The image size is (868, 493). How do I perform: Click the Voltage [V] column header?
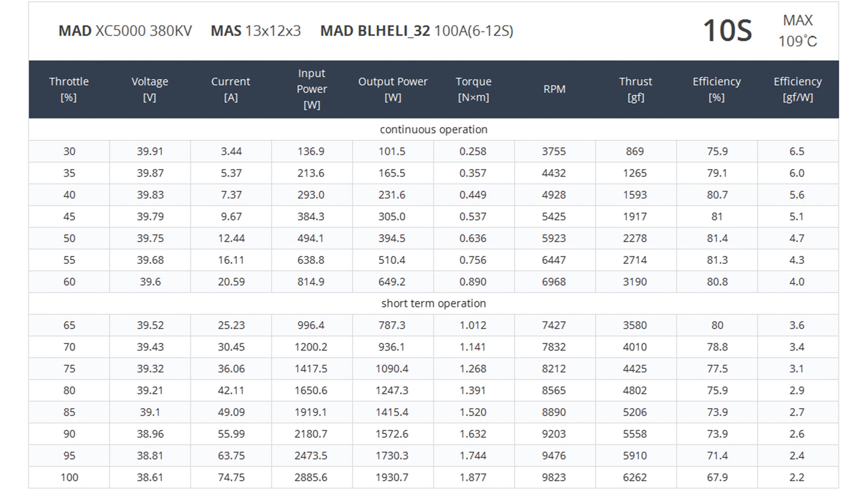(150, 89)
